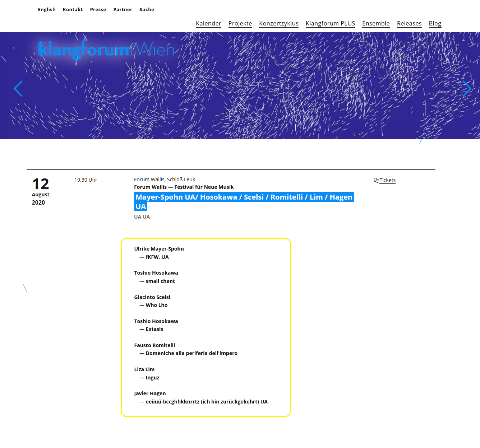Open the Blog section
This screenshot has height=448, width=480.
click(435, 24)
